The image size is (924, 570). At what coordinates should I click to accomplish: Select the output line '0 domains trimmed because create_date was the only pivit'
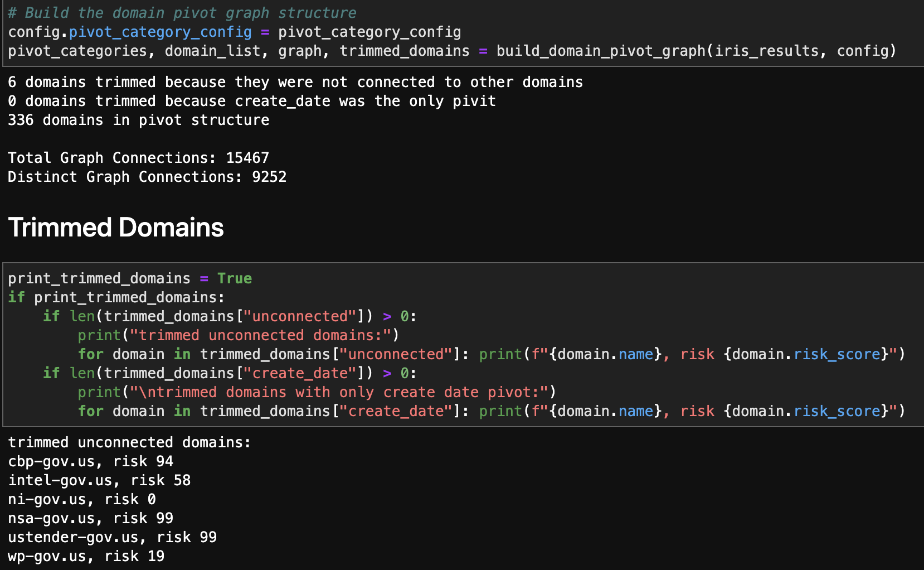[252, 101]
